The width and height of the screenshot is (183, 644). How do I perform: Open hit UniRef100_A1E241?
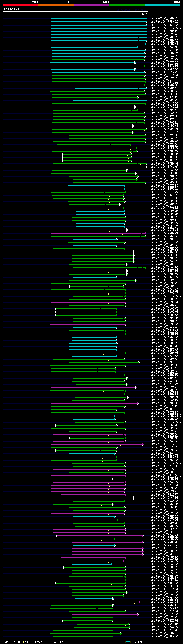pyautogui.click(x=164, y=368)
